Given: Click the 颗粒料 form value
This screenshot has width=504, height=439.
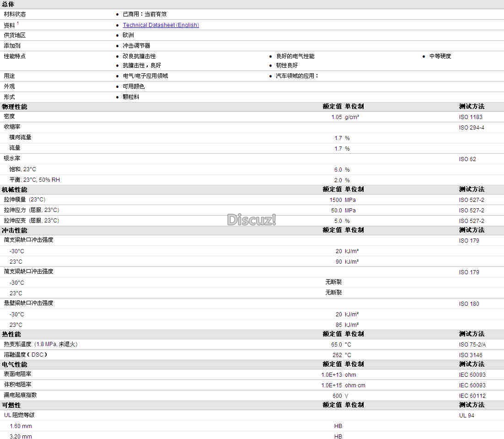Looking at the screenshot, I should [x=131, y=97].
